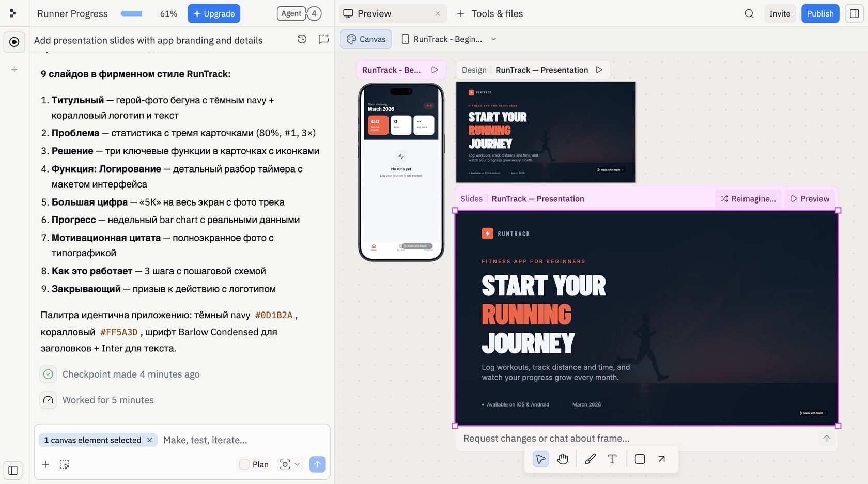Select the hand pan tool
Screen dimensions: 868x484
[563, 459]
